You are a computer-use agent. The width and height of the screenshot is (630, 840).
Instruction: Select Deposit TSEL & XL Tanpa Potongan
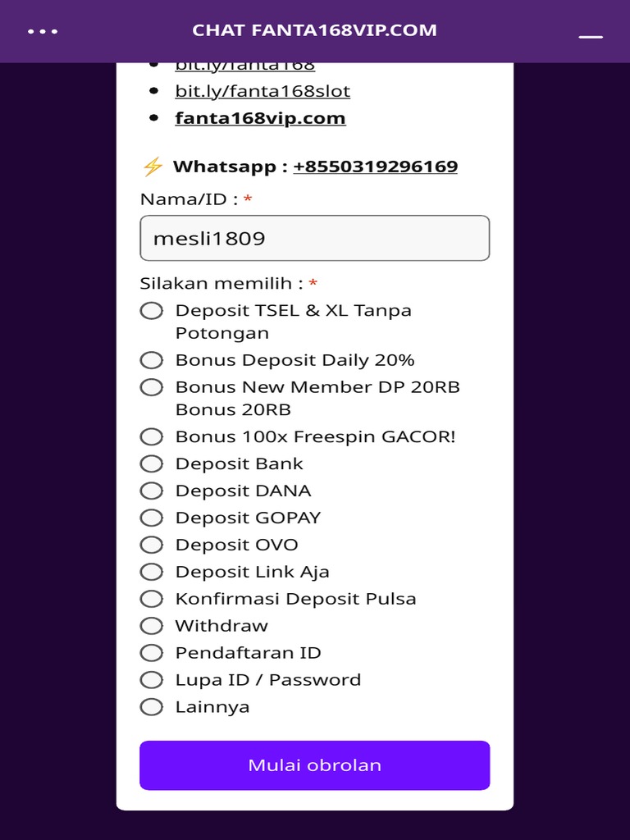(x=152, y=311)
